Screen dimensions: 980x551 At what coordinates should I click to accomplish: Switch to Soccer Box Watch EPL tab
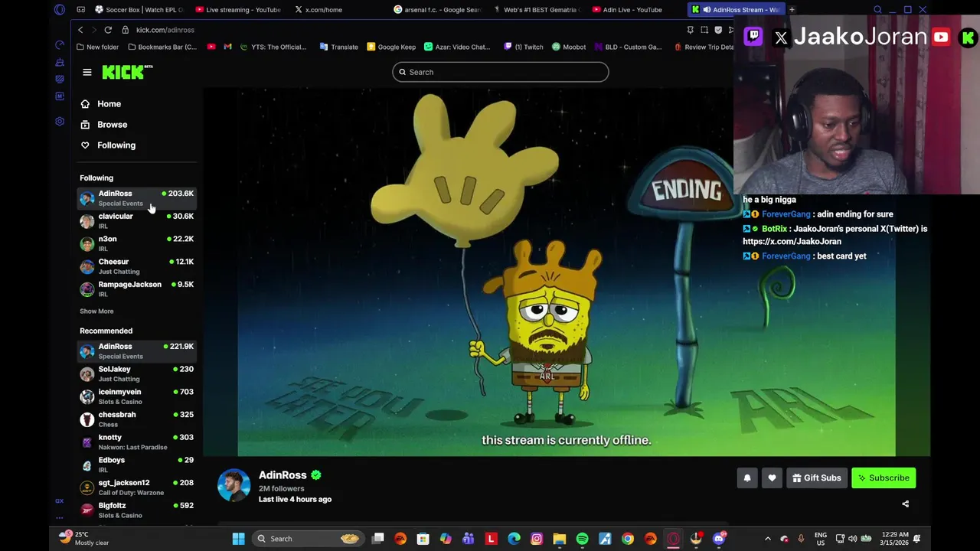(x=140, y=10)
